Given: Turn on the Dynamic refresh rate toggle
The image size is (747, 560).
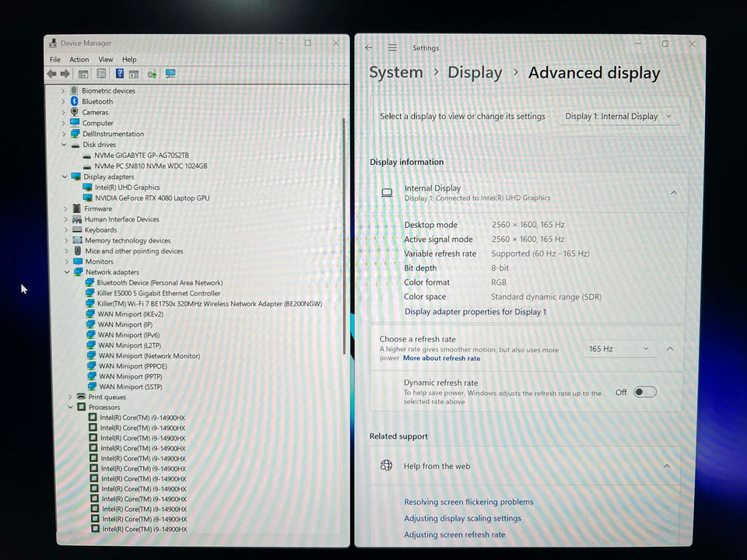Looking at the screenshot, I should [645, 392].
